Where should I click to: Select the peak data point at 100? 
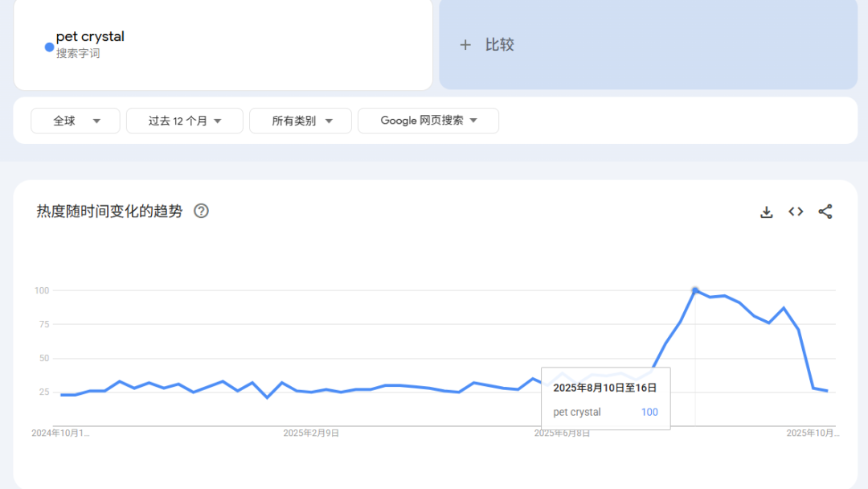point(695,290)
